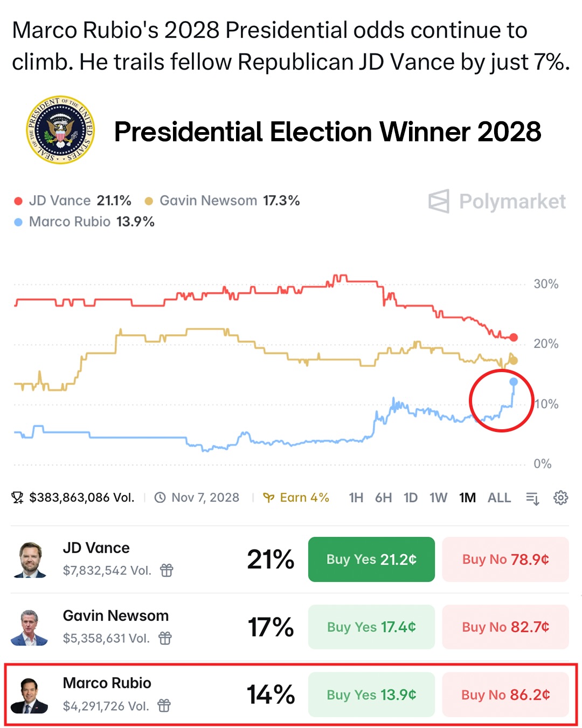Viewport: 582px width, 728px height.
Task: Click the chart list filter icon
Action: [x=532, y=498]
